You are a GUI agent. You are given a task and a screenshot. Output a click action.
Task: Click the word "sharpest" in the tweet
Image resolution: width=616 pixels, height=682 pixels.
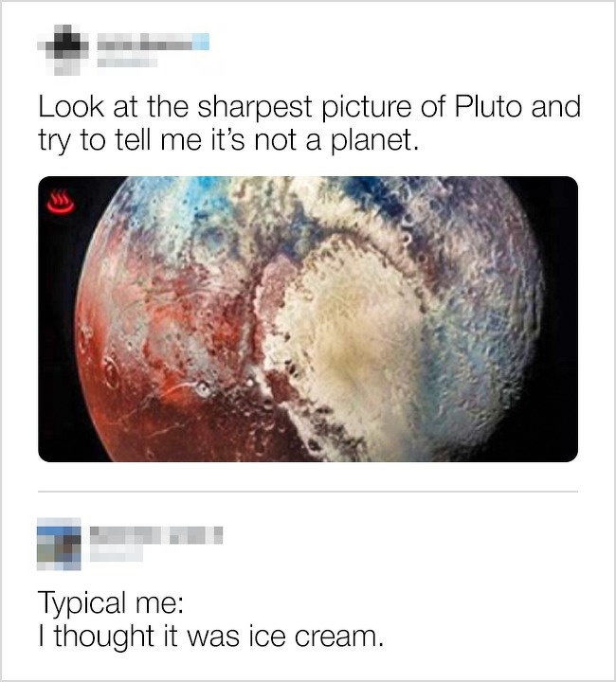tap(255, 108)
